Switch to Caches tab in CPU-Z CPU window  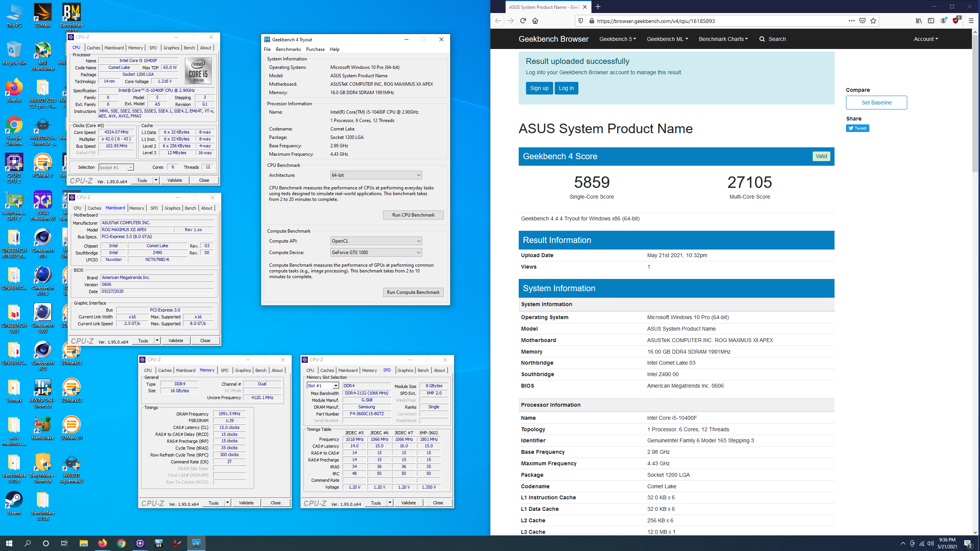pos(93,48)
